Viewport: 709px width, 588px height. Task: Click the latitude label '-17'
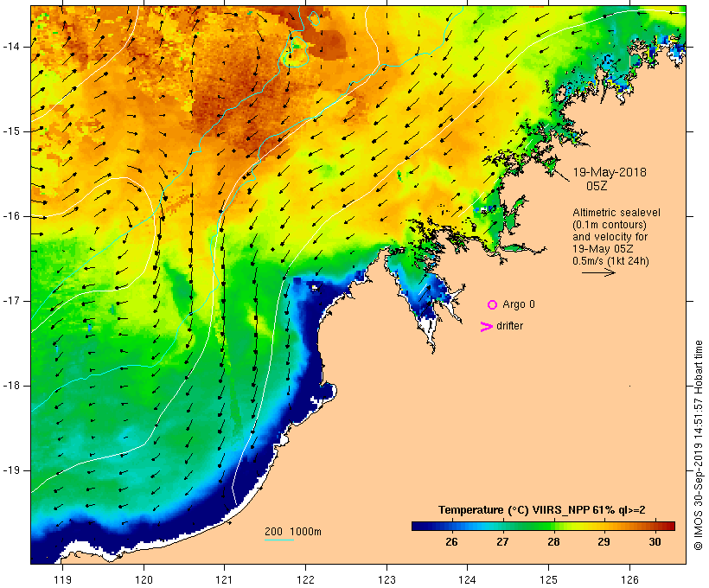click(10, 301)
